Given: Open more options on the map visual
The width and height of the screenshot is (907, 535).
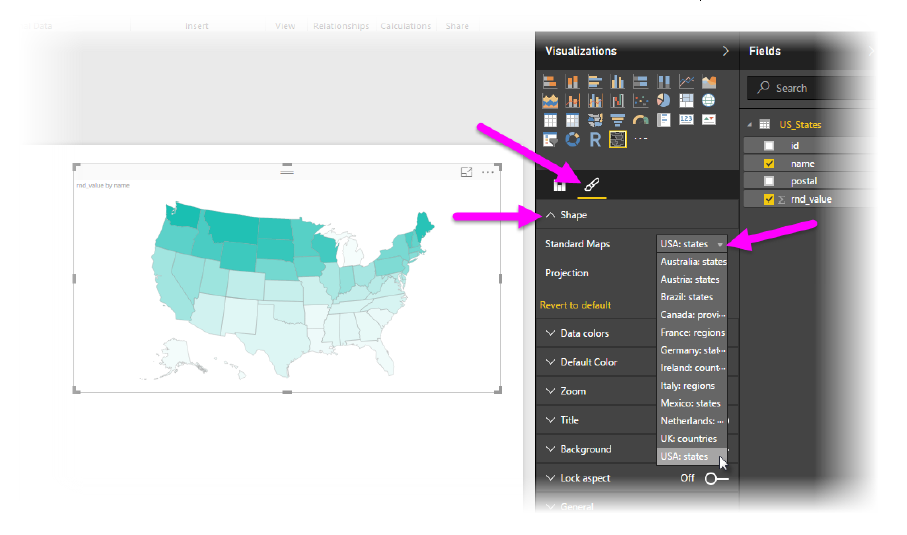Looking at the screenshot, I should point(488,172).
